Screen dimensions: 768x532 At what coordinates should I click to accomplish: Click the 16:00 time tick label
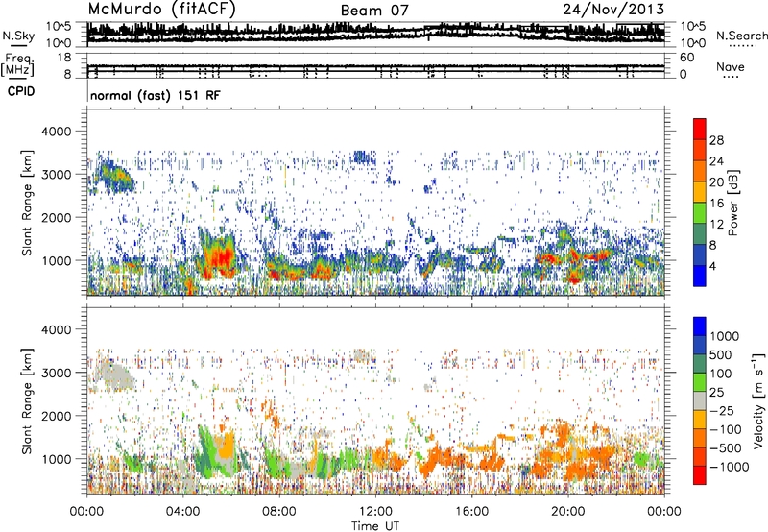click(x=471, y=512)
